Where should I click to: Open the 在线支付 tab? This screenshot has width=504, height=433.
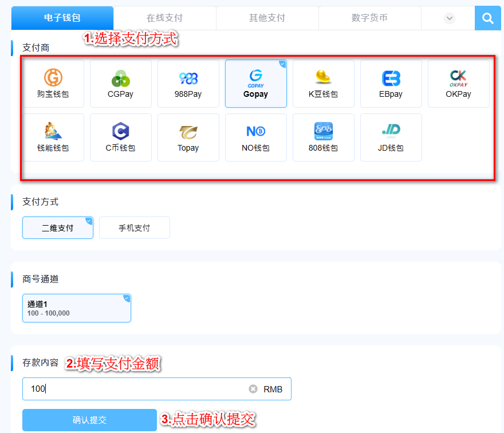point(164,18)
